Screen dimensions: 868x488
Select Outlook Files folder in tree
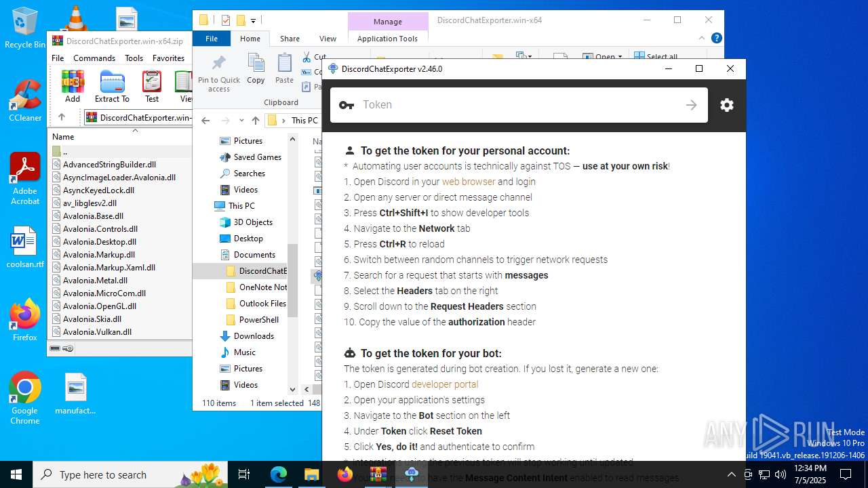click(256, 304)
